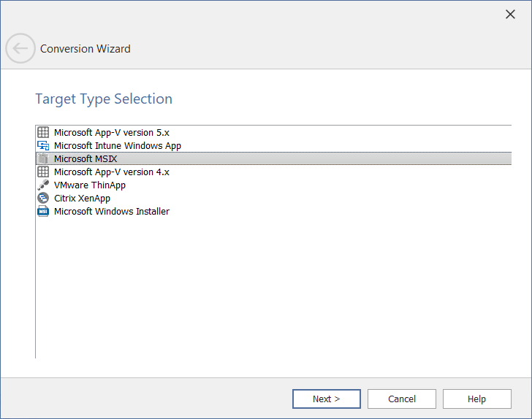Choose 'Microsoft Intune Windows App' list entry

click(x=117, y=146)
